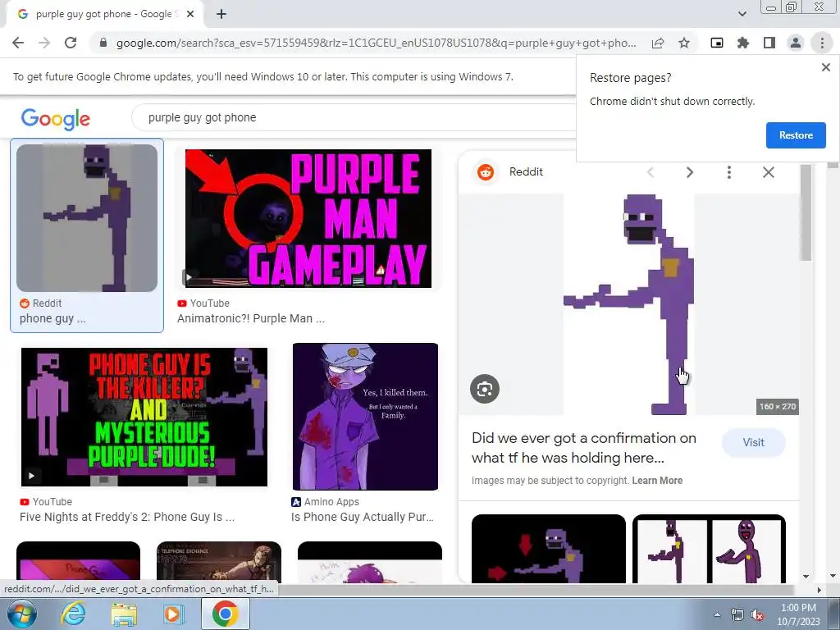The image size is (840, 630).
Task: Click the large purple guy preview image
Action: coord(629,304)
